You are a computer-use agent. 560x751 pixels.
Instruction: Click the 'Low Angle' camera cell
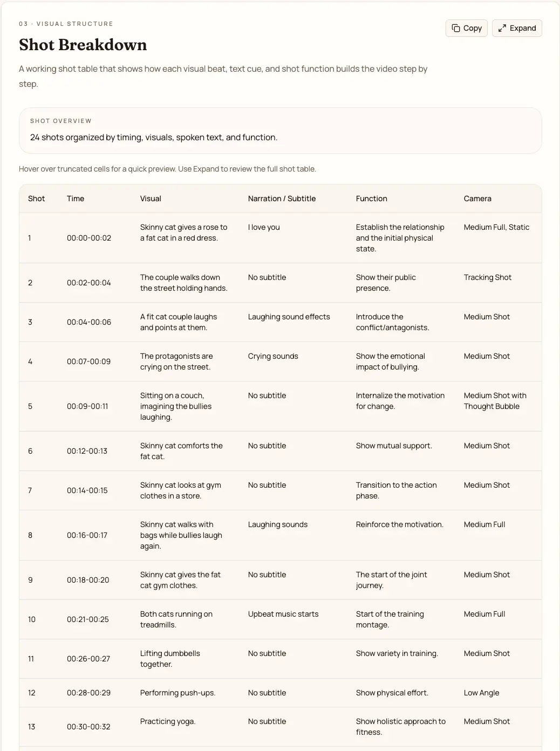click(481, 693)
